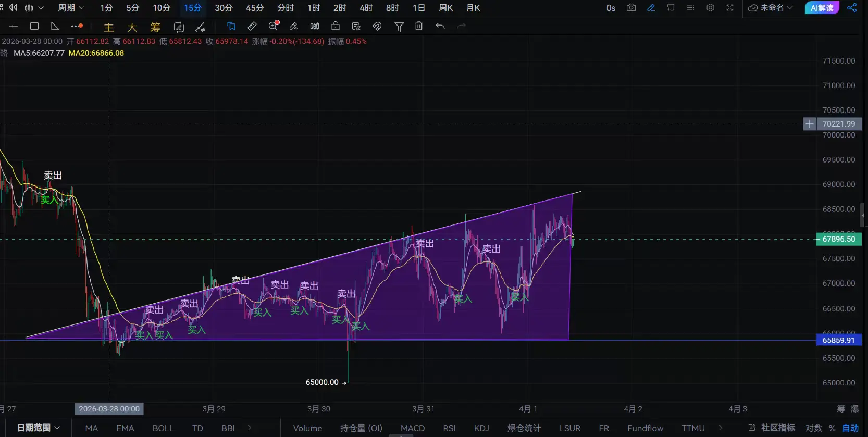Click the AI解读 button
868x437 pixels.
click(x=822, y=8)
